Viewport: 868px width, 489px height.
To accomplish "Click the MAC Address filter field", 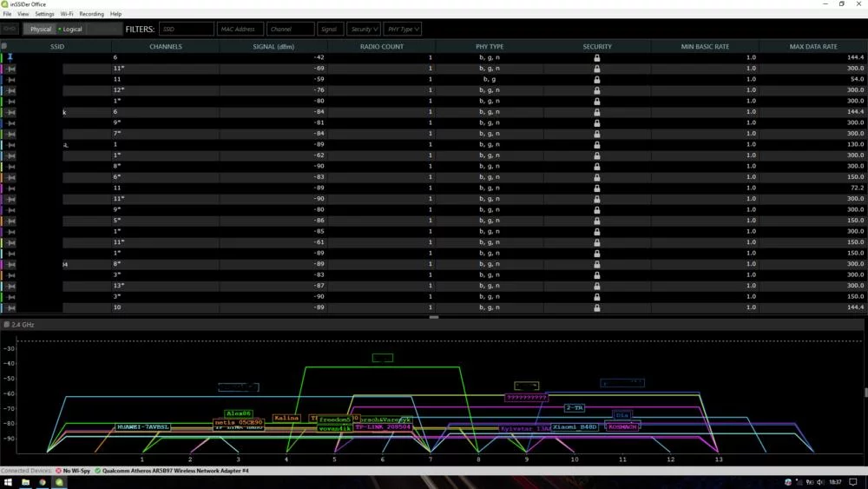I will 240,29.
